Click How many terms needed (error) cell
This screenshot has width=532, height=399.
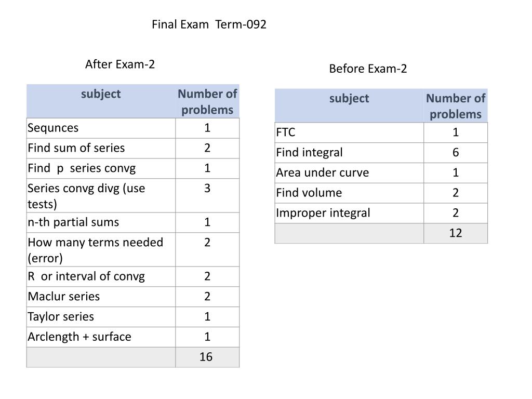click(x=101, y=250)
